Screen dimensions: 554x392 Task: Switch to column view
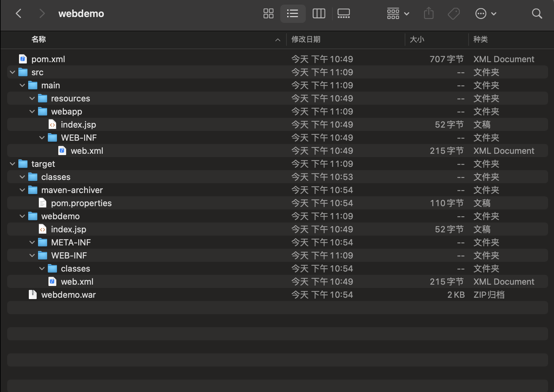tap(319, 13)
